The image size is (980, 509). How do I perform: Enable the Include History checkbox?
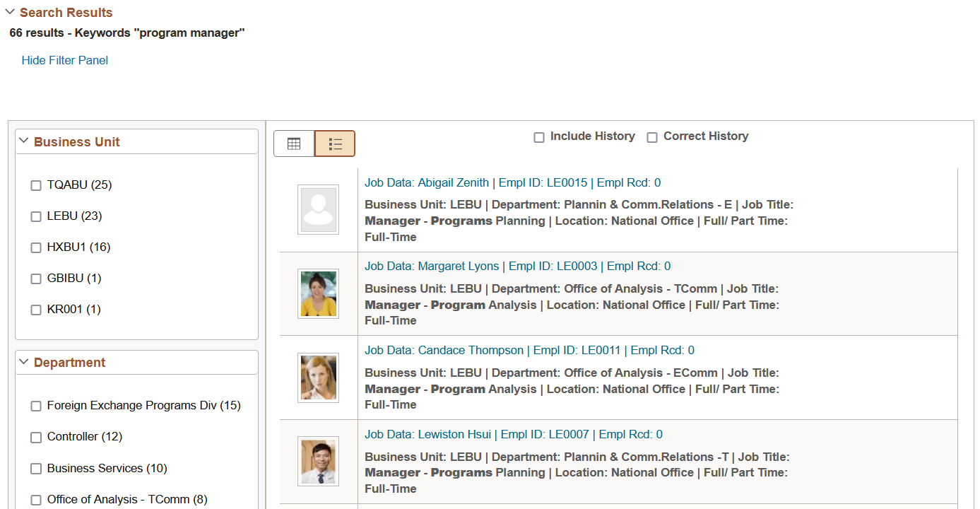click(x=540, y=136)
